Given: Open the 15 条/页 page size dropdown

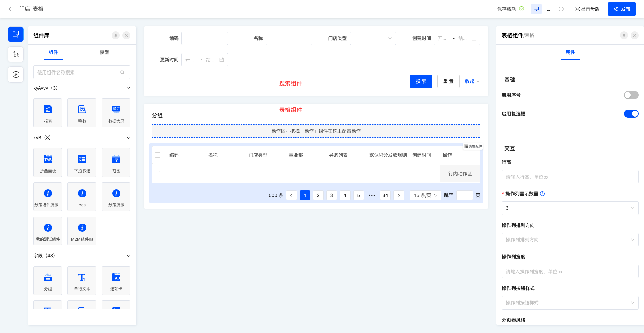Looking at the screenshot, I should tap(425, 195).
